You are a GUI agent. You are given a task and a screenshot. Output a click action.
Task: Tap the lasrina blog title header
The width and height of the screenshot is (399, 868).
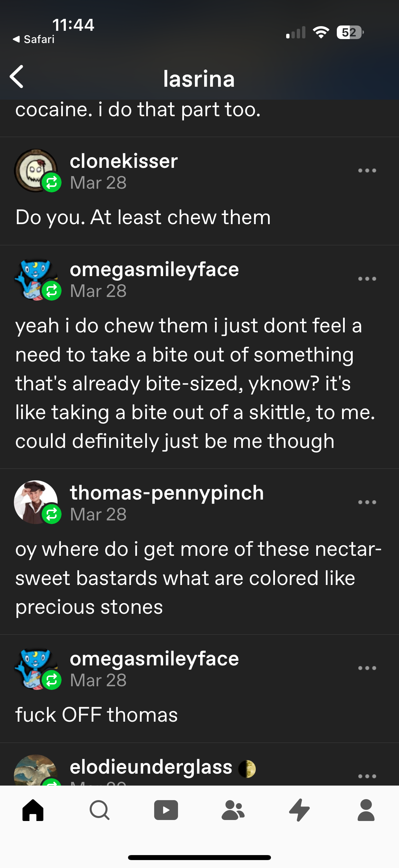click(x=199, y=79)
